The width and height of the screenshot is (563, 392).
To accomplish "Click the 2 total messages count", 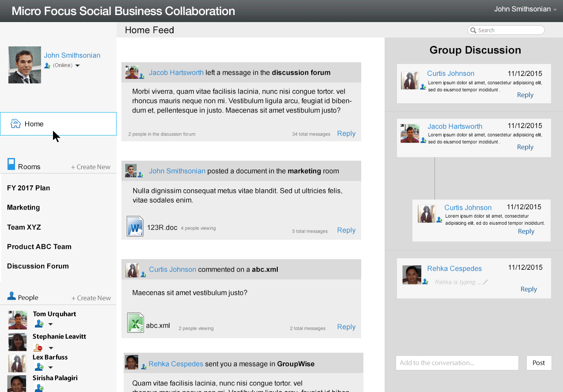I will [x=307, y=328].
